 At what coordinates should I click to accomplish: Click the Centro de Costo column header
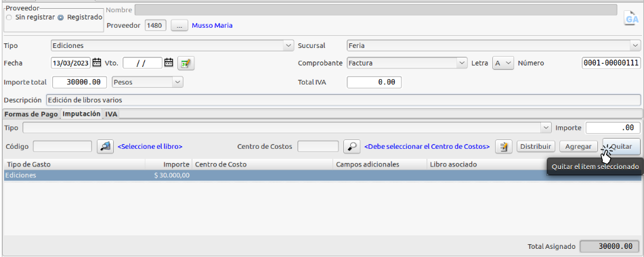(262, 164)
